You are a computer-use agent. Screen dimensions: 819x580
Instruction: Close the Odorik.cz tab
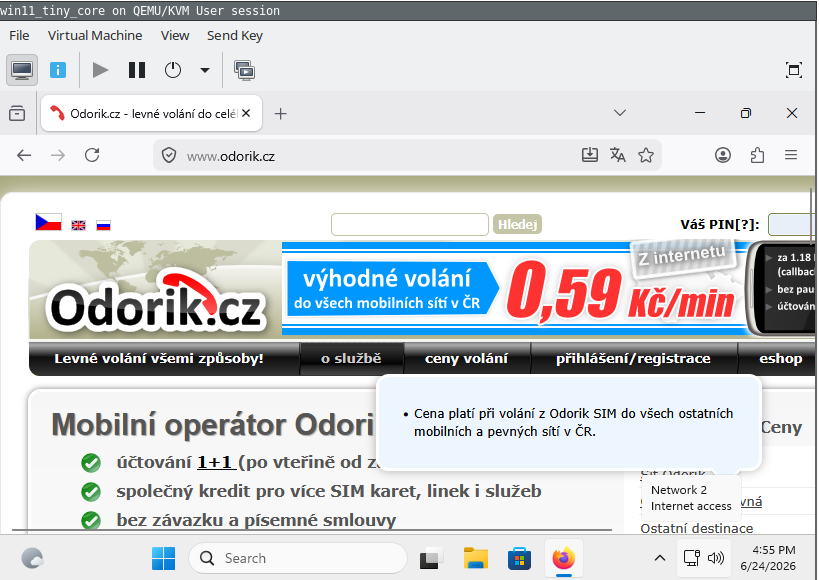pyautogui.click(x=247, y=113)
